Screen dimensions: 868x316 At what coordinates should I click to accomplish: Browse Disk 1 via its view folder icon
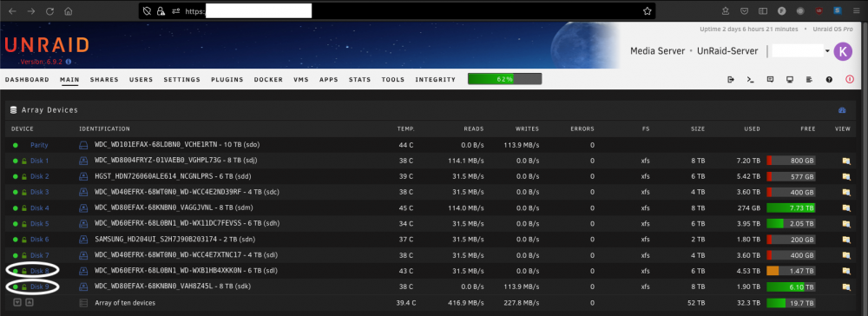pos(845,161)
